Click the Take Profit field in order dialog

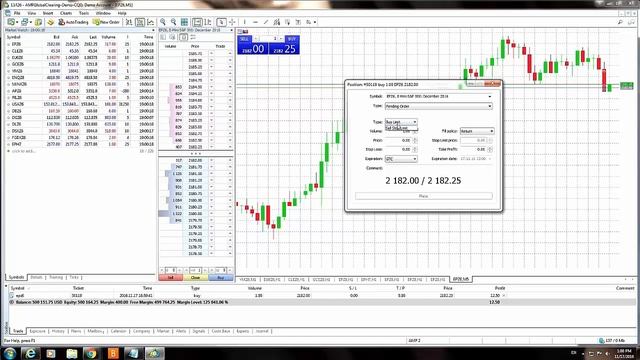473,149
